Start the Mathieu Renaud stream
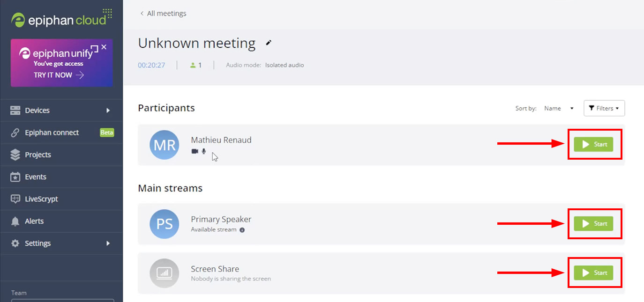The image size is (644, 302). [x=593, y=144]
